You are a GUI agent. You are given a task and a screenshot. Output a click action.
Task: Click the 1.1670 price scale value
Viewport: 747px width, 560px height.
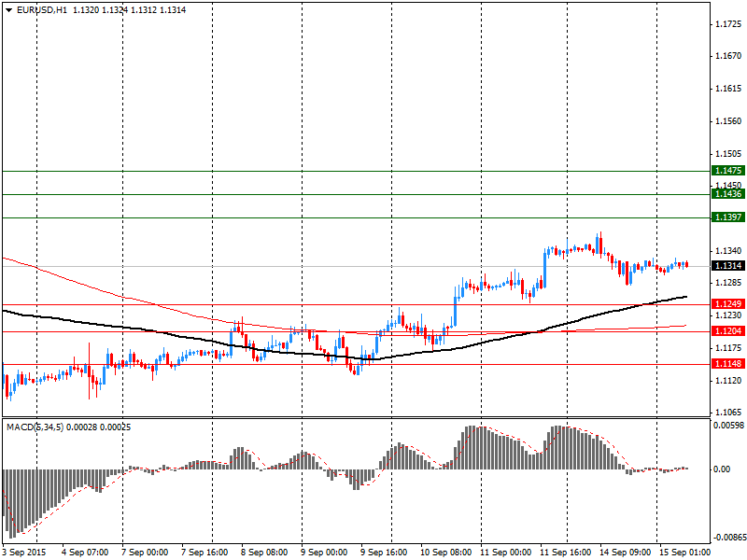[x=729, y=56]
